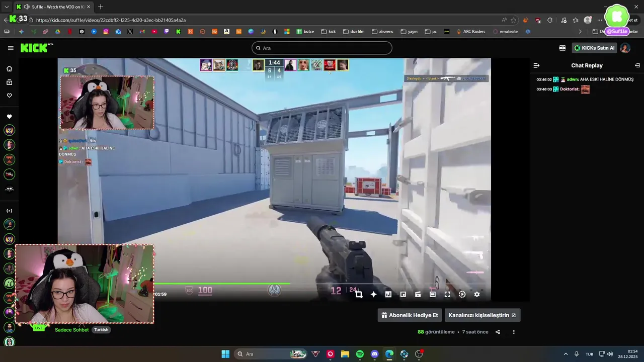Open the yayın bookmarks folder
Screen dimensions: 644x362
point(409,31)
